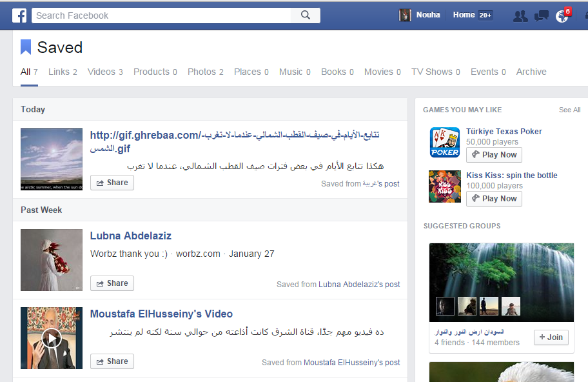Type in the Search Facebook field

point(161,15)
